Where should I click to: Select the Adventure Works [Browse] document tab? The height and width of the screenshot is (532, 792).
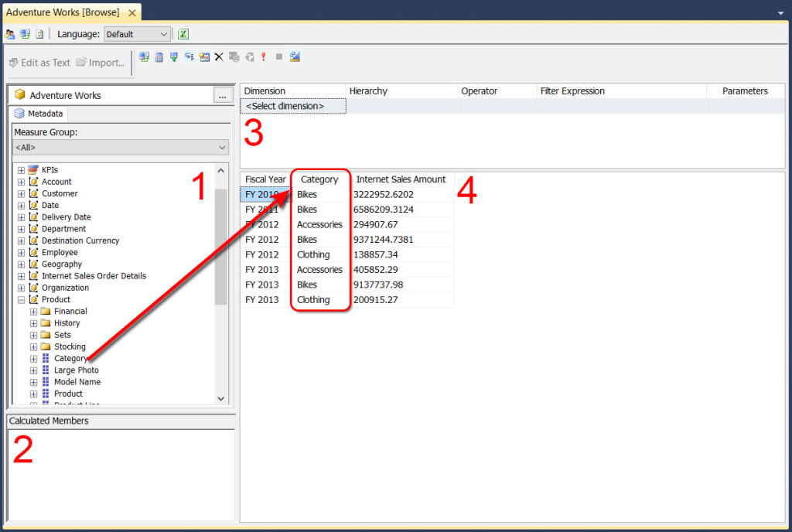[x=62, y=13]
